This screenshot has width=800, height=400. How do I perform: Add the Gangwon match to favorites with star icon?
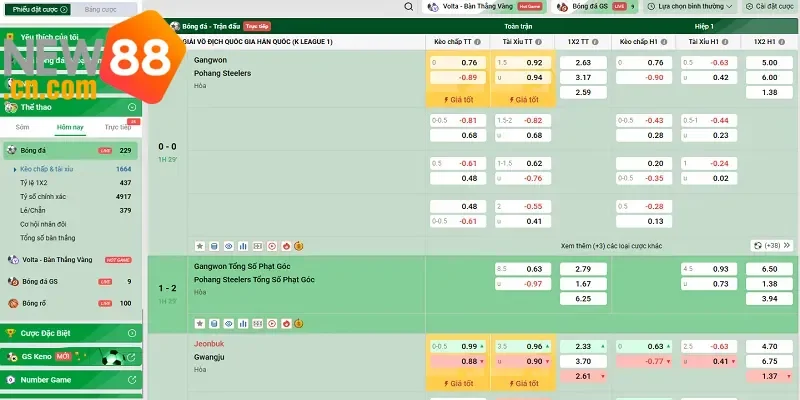click(199, 245)
